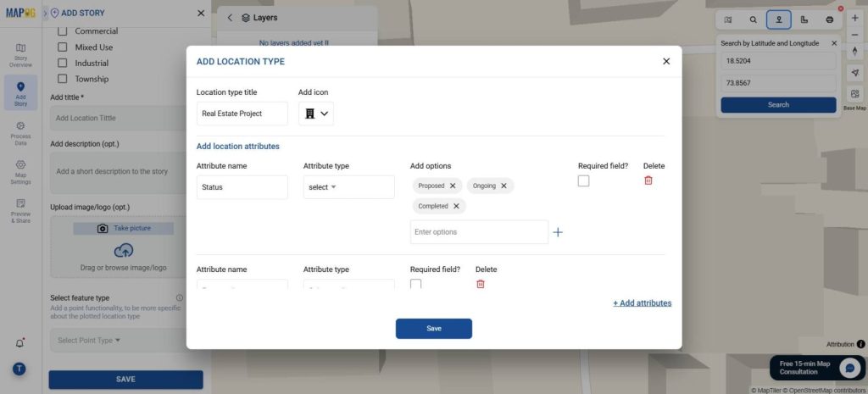The width and height of the screenshot is (868, 394).
Task: Click the info icon beside Select feature type
Action: (180, 297)
